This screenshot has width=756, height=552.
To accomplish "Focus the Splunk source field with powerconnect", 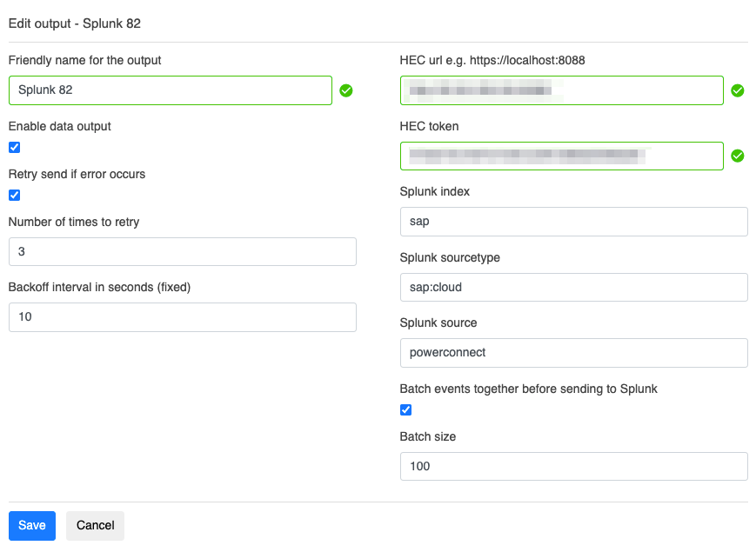I will click(x=573, y=352).
